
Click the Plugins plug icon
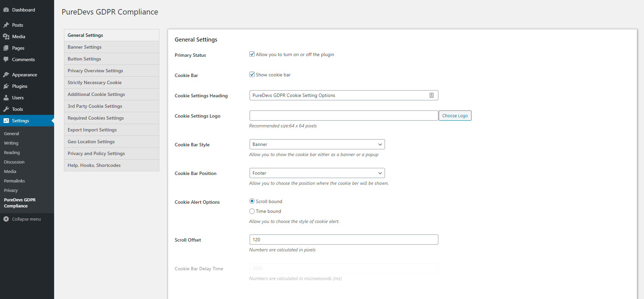(6, 86)
